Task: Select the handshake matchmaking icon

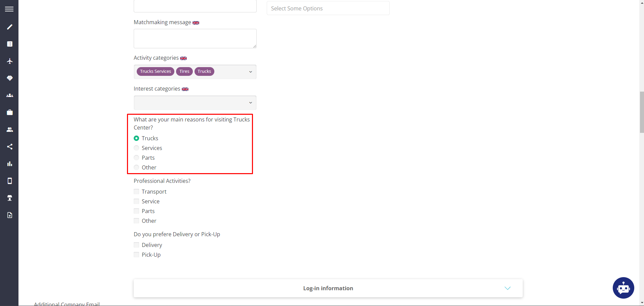Action: point(9,78)
